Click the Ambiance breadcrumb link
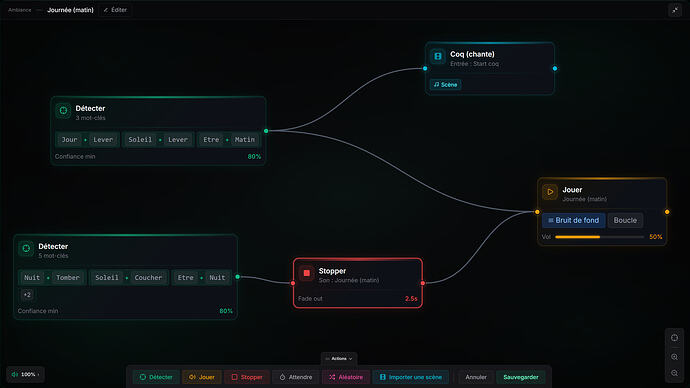The image size is (690, 388). coord(20,10)
